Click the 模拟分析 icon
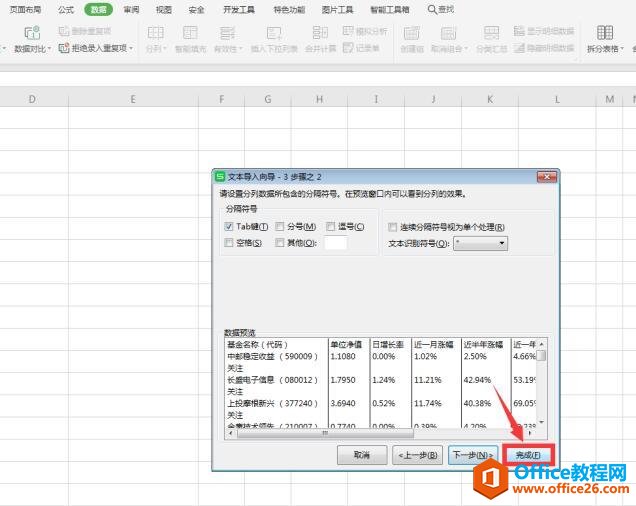The width and height of the screenshot is (636, 506). 348,31
